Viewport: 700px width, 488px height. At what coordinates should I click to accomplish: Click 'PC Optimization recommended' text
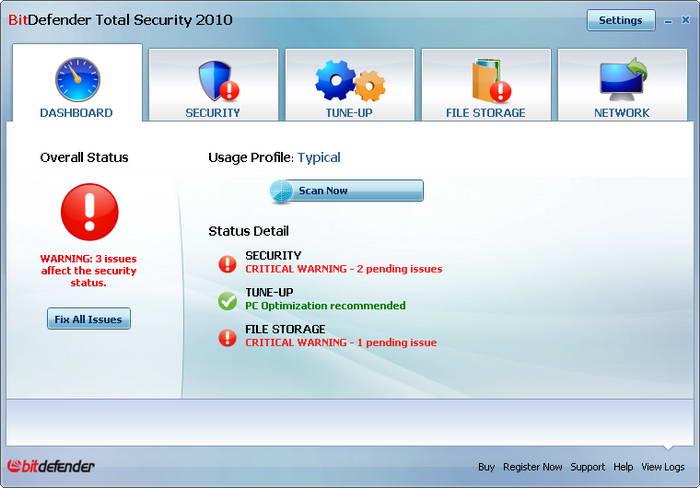[325, 306]
